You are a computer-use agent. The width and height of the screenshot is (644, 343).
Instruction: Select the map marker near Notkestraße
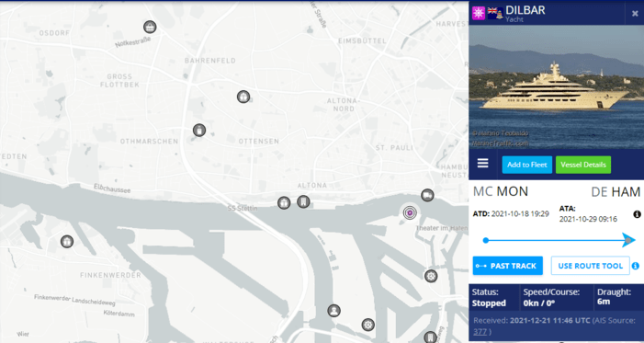pos(150,28)
